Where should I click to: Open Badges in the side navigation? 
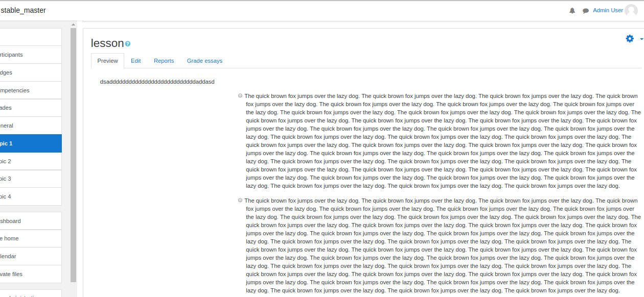[x=31, y=72]
